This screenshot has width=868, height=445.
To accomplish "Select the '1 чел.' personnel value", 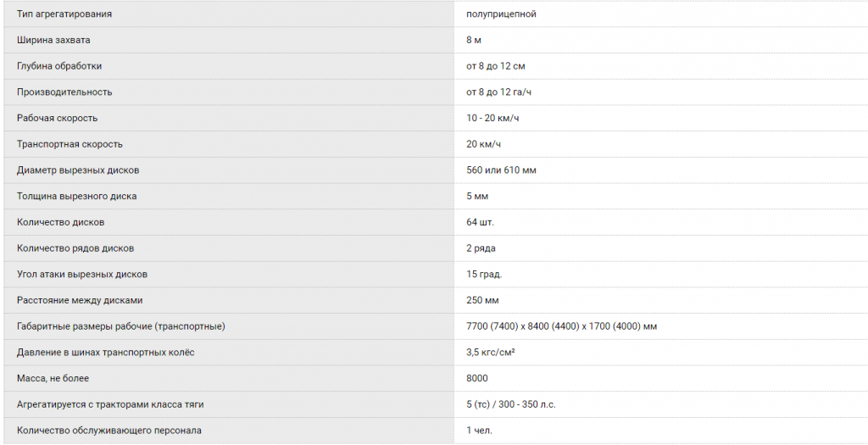I will coord(479,431).
